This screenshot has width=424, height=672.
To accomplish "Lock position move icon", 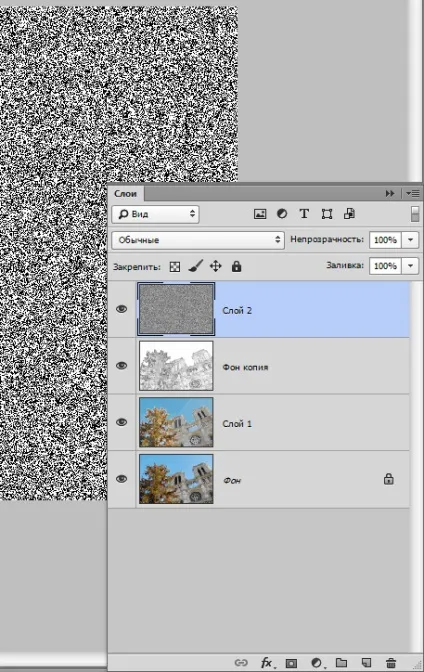I will coord(216,266).
